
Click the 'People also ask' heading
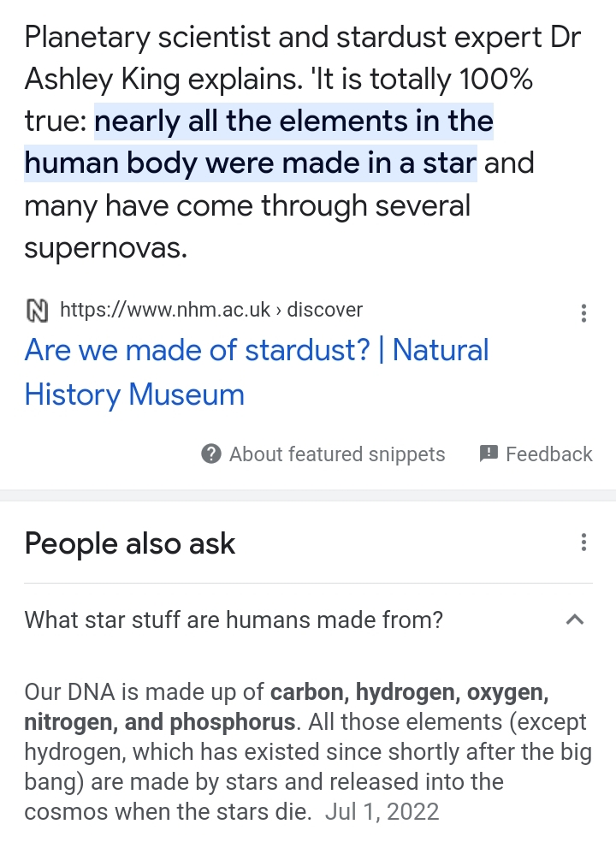pyautogui.click(x=130, y=543)
